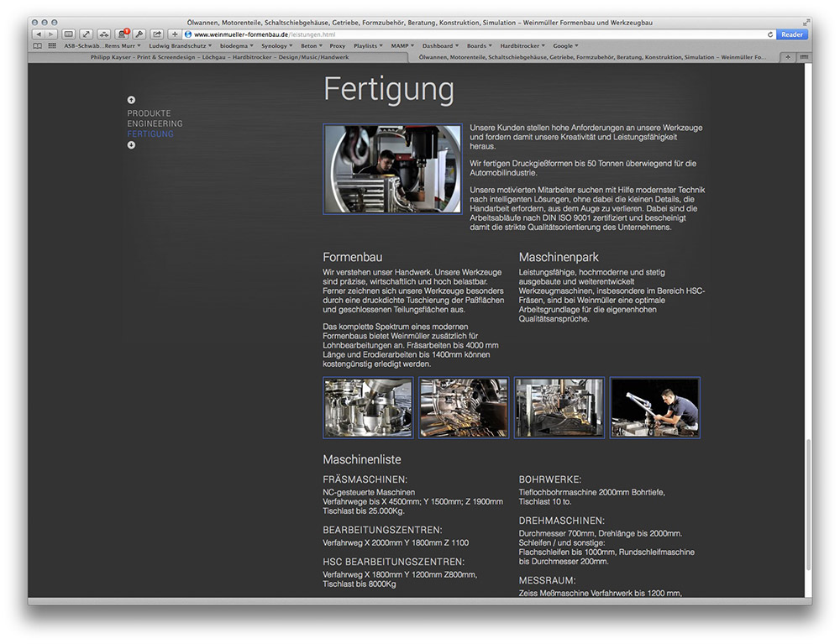
Task: Click the address bar URL field
Action: tap(479, 34)
